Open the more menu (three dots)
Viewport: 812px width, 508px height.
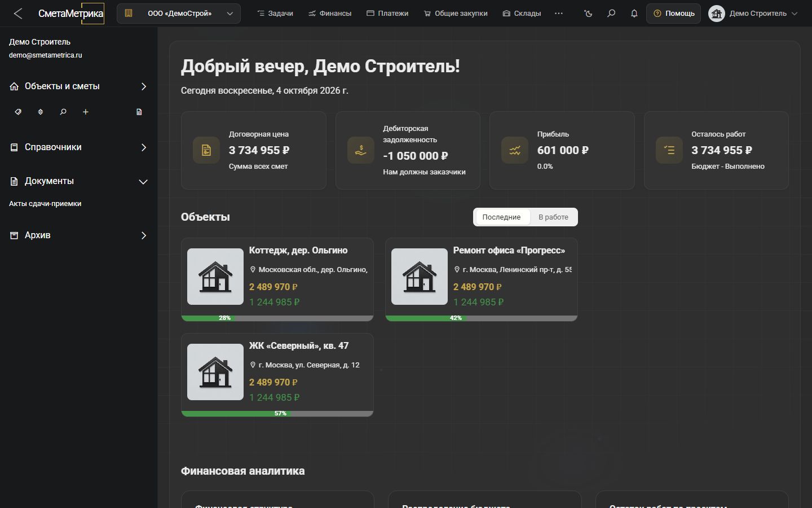click(x=559, y=14)
